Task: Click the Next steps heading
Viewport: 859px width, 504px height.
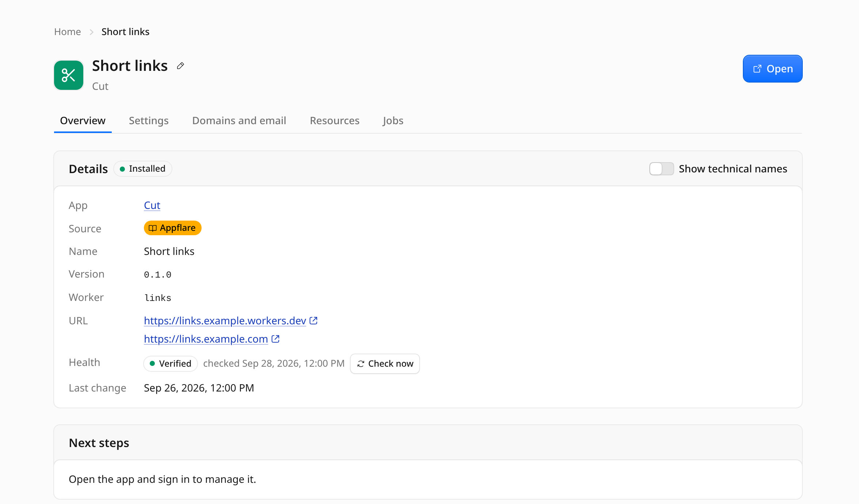Action: click(x=99, y=443)
